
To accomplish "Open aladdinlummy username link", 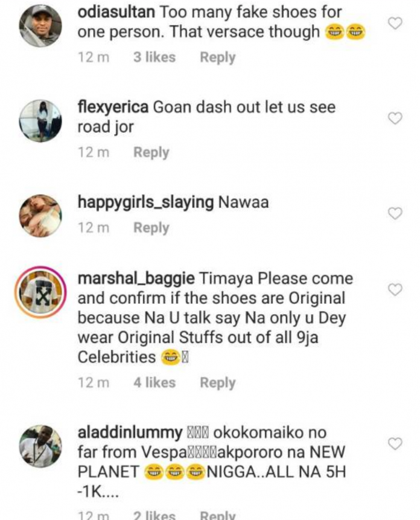I will pos(129,433).
